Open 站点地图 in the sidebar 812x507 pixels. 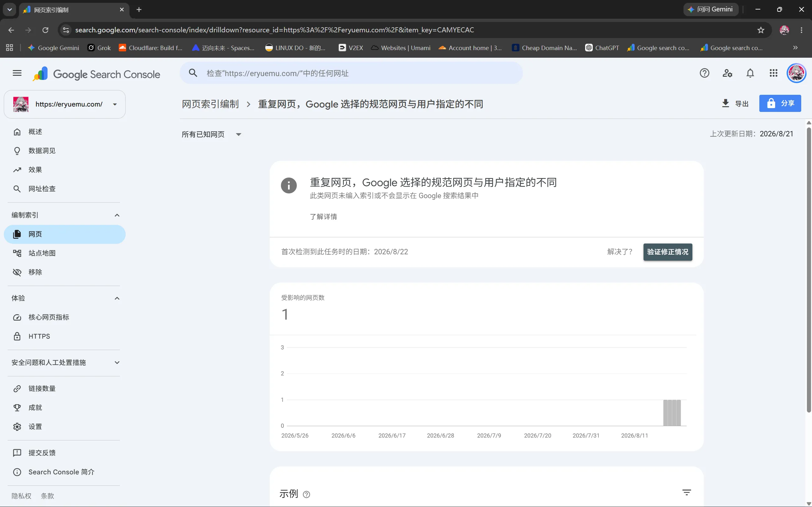[65, 253]
